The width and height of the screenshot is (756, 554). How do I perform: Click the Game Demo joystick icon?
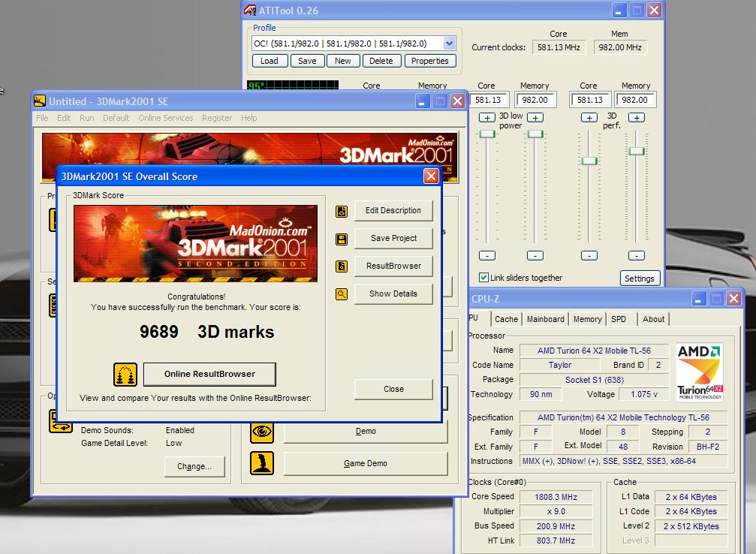click(262, 463)
